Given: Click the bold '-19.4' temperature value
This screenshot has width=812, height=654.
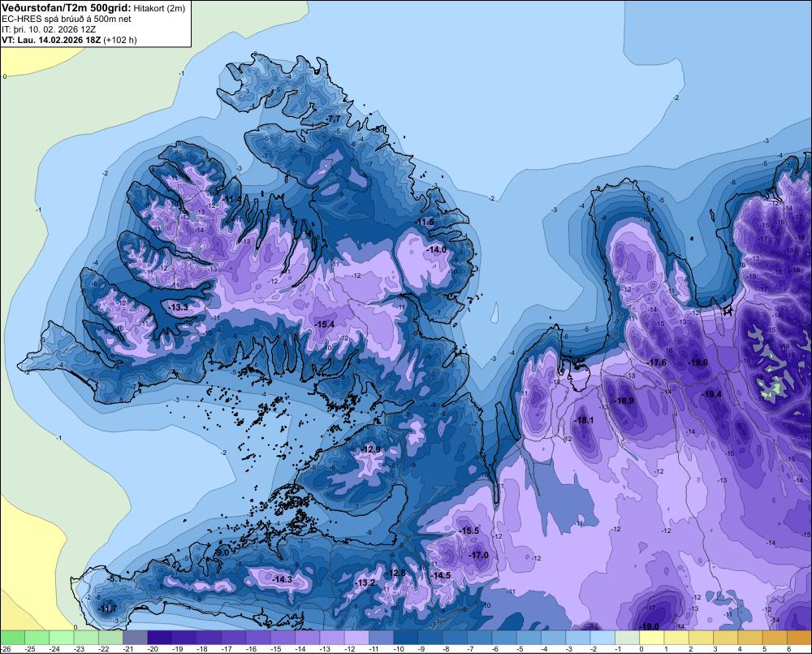Looking at the screenshot, I should (711, 394).
